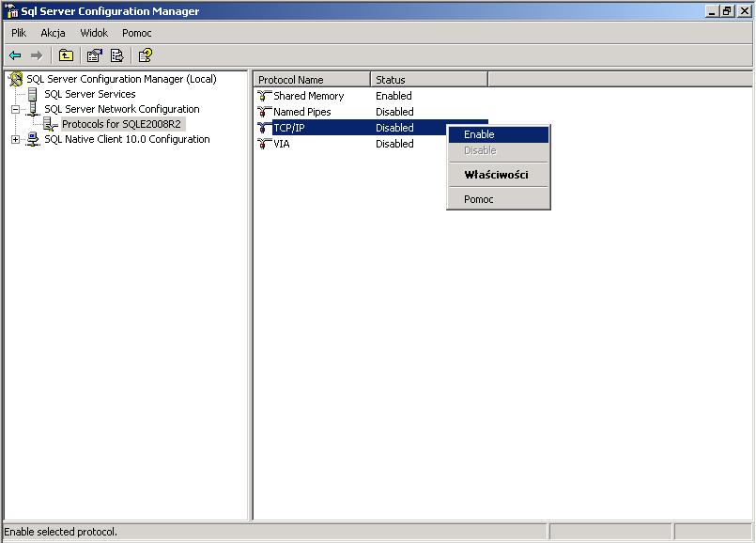This screenshot has width=756, height=543.
Task: Click the VIA protocol icon
Action: click(x=264, y=144)
